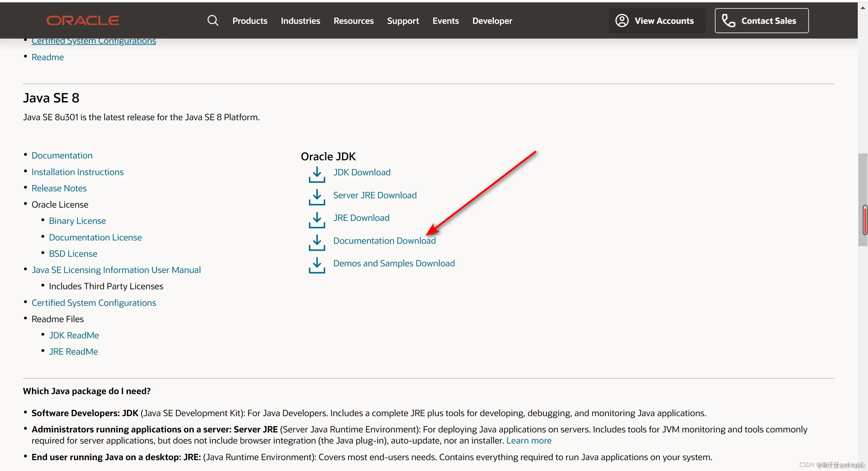Open the Developer menu
Image resolution: width=868 pixels, height=471 pixels.
[x=492, y=21]
